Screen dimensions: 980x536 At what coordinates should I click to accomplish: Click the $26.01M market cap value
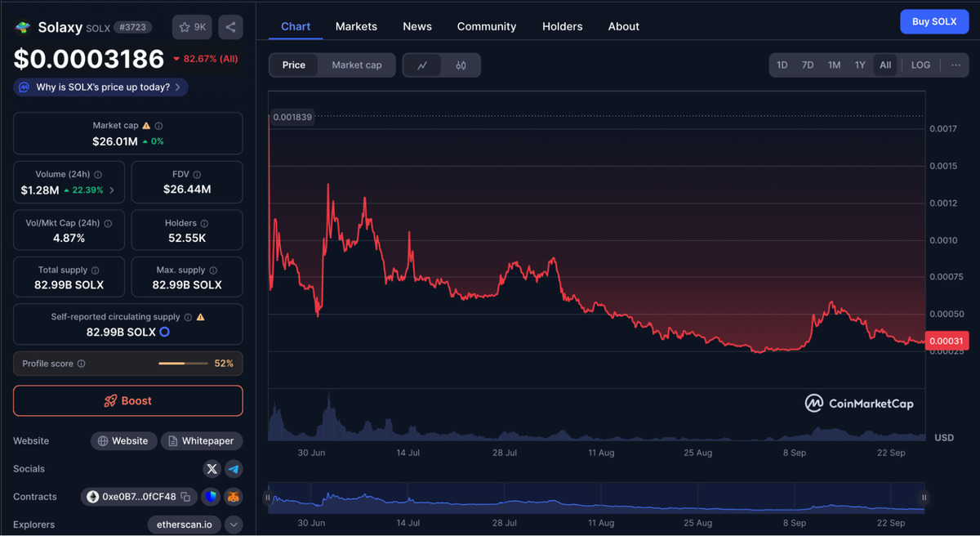tap(115, 141)
